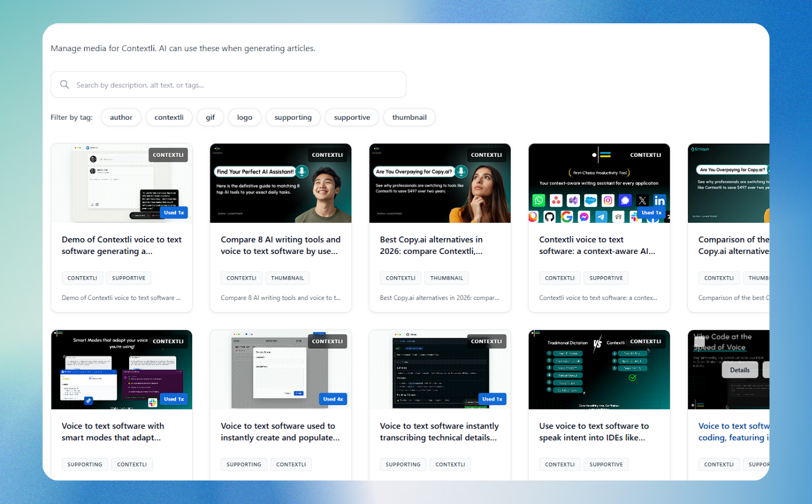The width and height of the screenshot is (812, 504).
Task: Click THUMBNAIL chip under Compare 8 AI card
Action: (x=288, y=278)
